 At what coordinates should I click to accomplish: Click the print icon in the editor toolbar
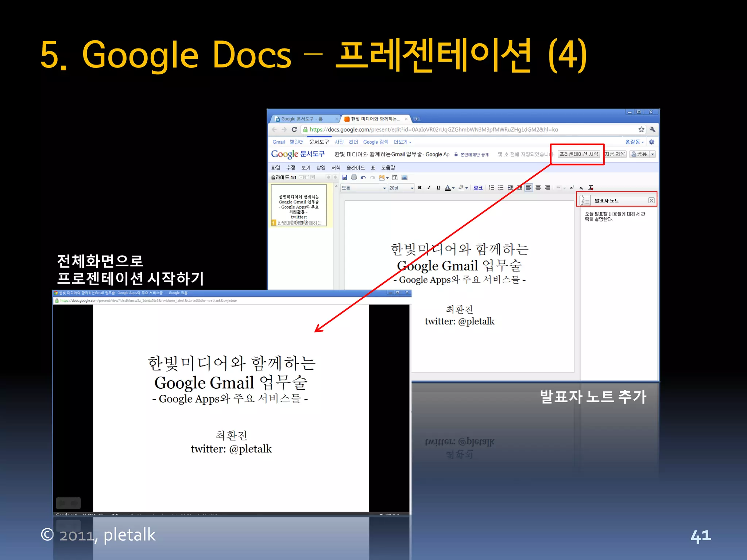pos(354,178)
